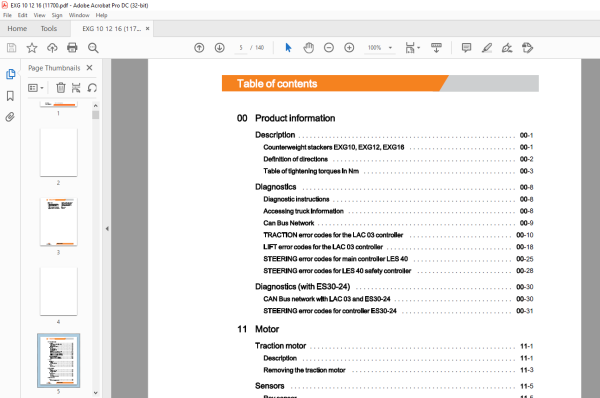Go to previous page with the up arrow
Screen dimensions: 600x398
(199, 48)
